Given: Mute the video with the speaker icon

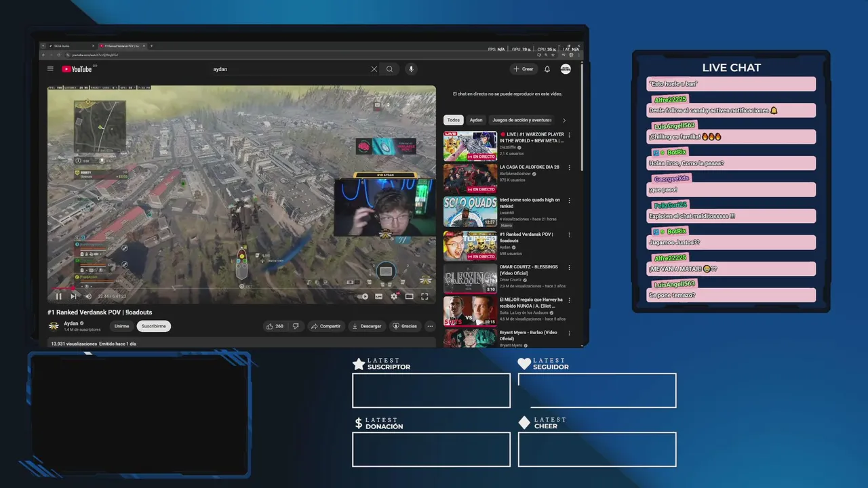Looking at the screenshot, I should coord(88,296).
